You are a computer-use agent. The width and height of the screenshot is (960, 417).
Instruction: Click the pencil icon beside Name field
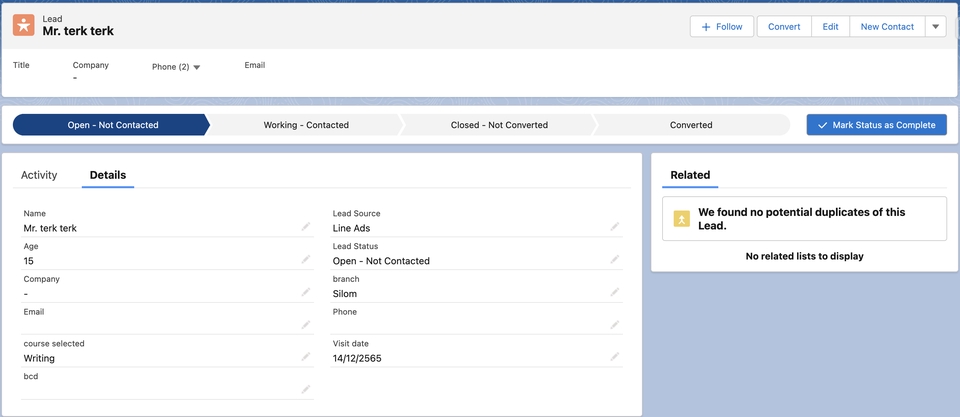pyautogui.click(x=306, y=227)
